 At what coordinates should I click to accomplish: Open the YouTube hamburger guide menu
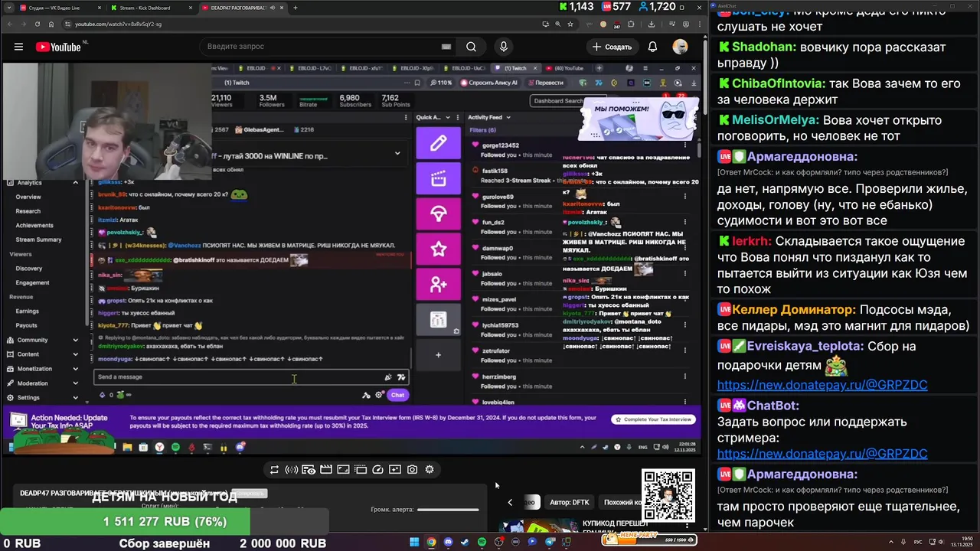18,47
